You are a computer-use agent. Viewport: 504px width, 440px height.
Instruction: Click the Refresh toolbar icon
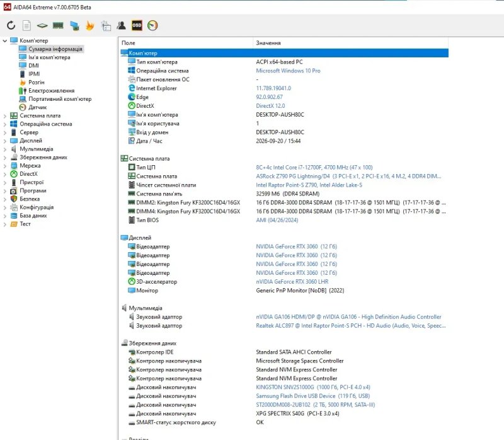[x=11, y=25]
